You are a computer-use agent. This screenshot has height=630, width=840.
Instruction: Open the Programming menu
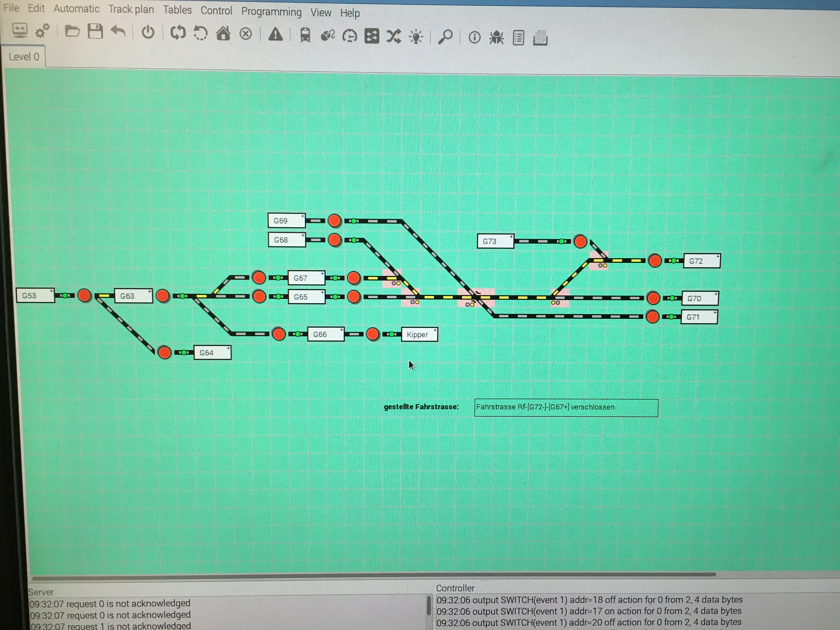coord(271,12)
